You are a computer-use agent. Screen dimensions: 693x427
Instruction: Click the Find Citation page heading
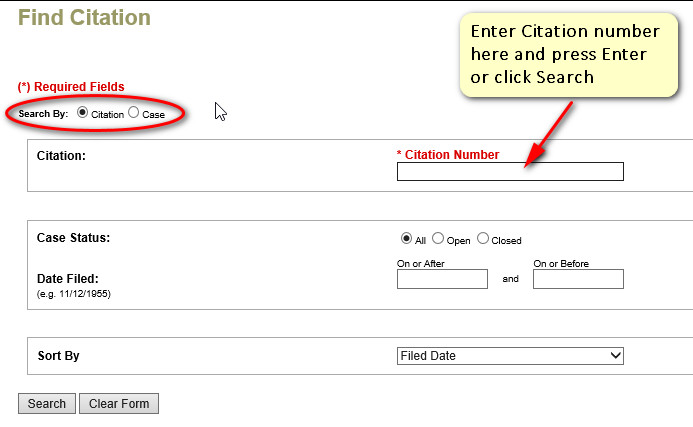click(x=84, y=18)
